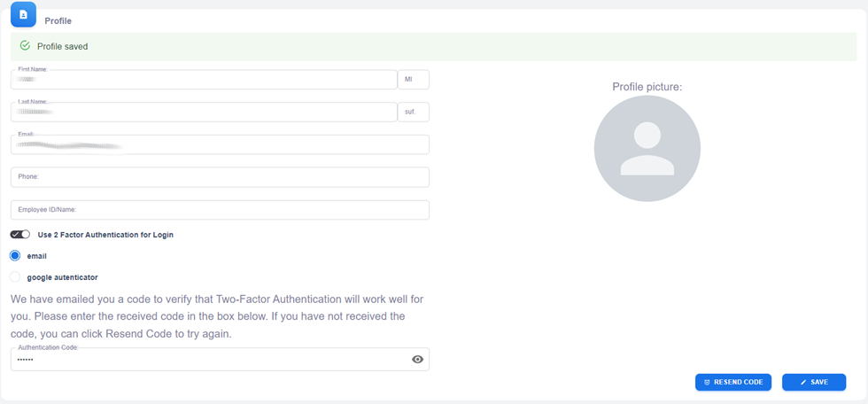The image size is (868, 404).
Task: Click the Authentication Code field
Action: pos(208,360)
